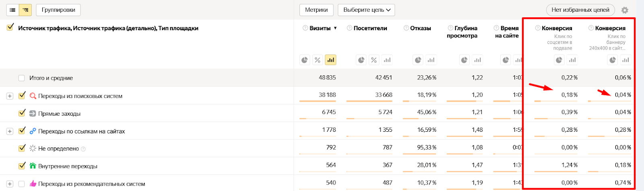The width and height of the screenshot is (644, 191).
Task: Toggle percent display for Визиты column
Action: [318, 60]
